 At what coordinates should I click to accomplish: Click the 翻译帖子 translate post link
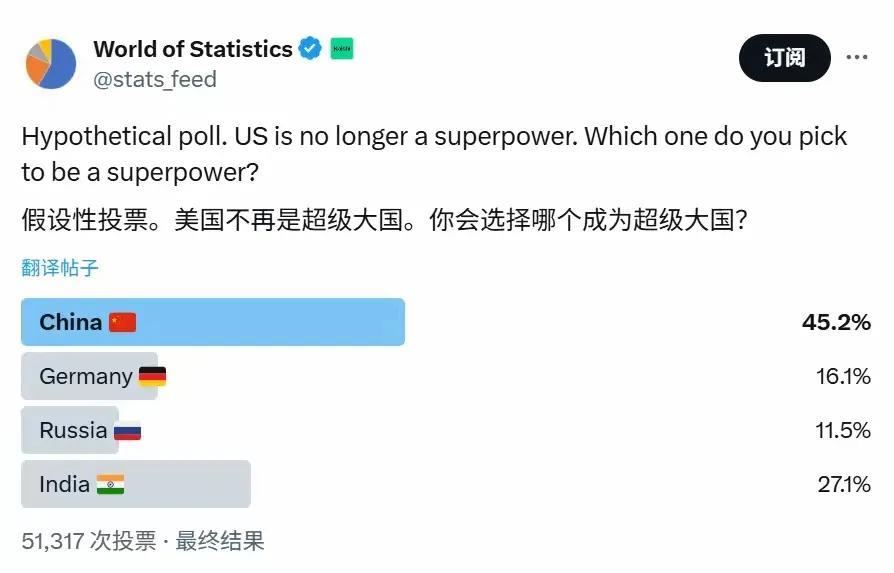pos(60,268)
